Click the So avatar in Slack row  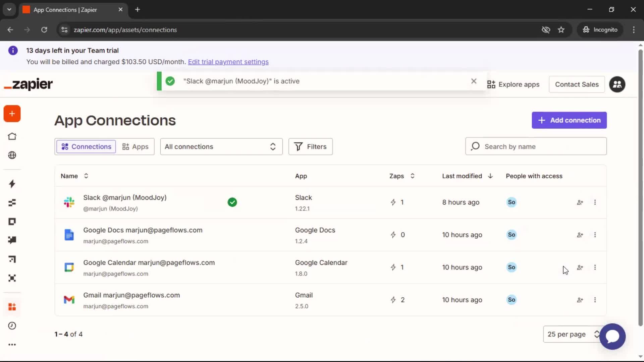click(511, 202)
